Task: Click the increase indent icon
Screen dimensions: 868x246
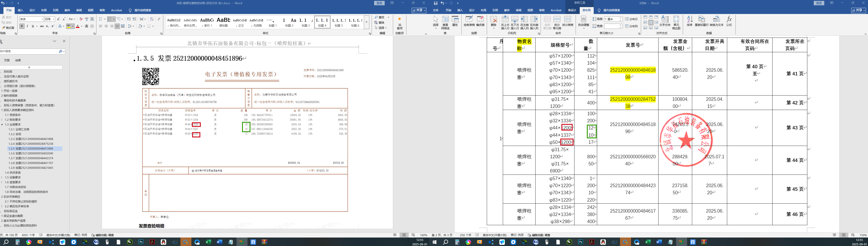Action: (134, 19)
